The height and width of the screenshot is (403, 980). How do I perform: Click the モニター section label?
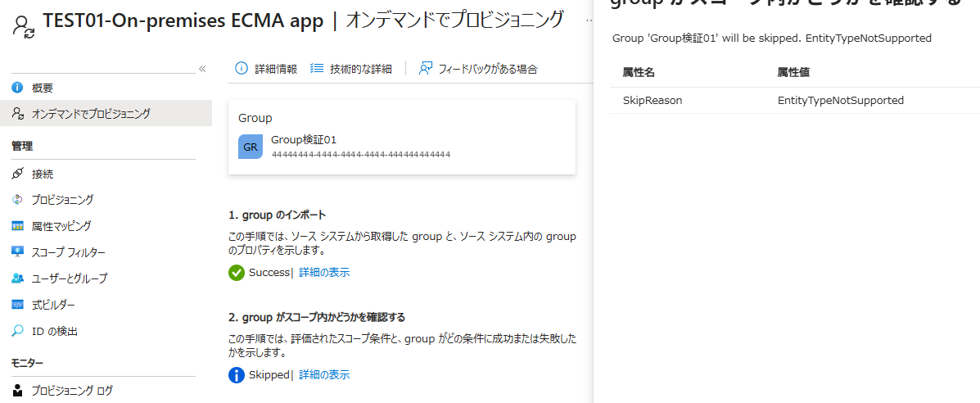pyautogui.click(x=27, y=363)
